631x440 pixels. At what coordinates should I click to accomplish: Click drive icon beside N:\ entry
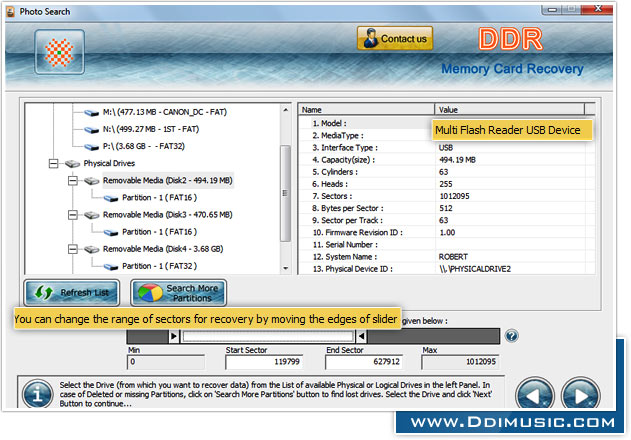pyautogui.click(x=92, y=130)
